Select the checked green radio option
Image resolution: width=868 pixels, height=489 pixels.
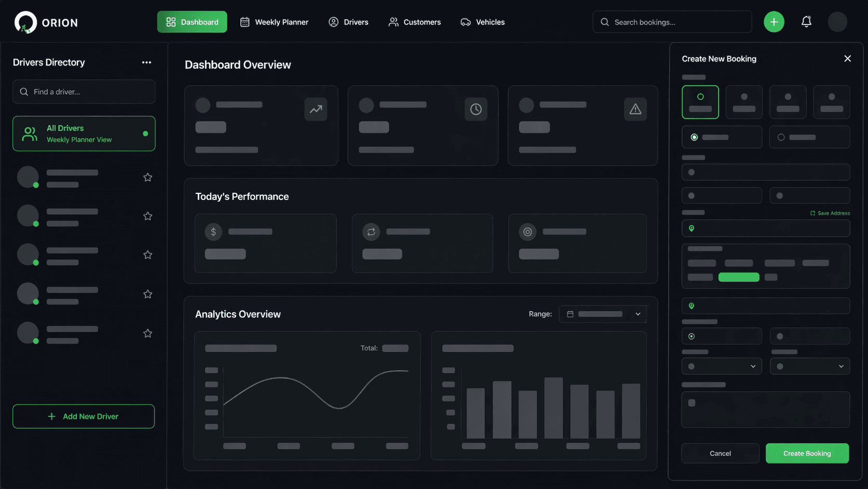click(x=722, y=137)
